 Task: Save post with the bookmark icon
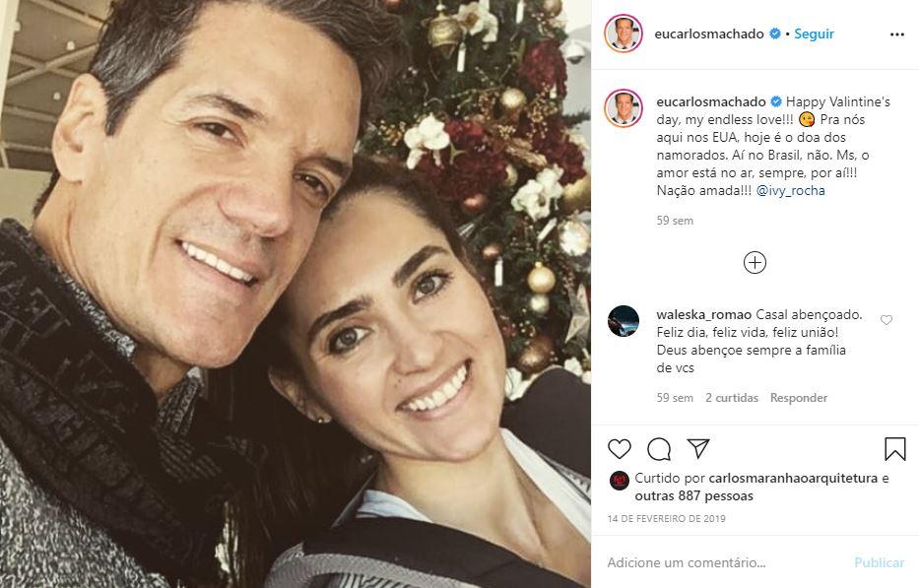(x=894, y=449)
